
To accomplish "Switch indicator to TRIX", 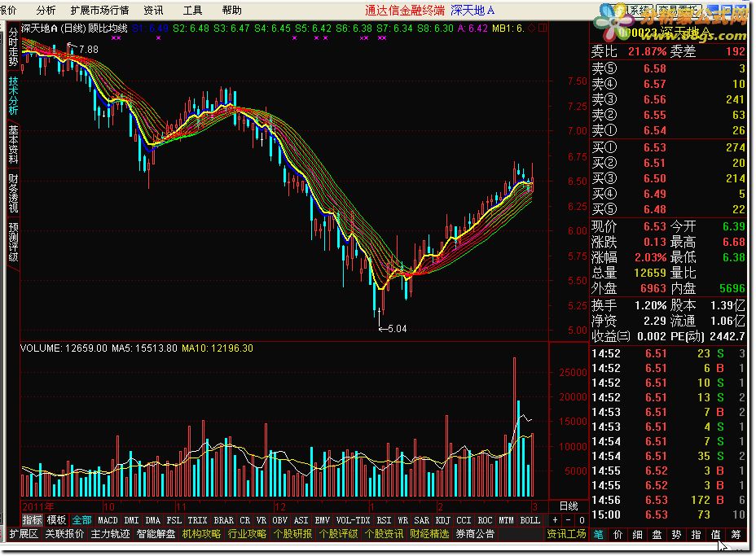I will click(197, 520).
